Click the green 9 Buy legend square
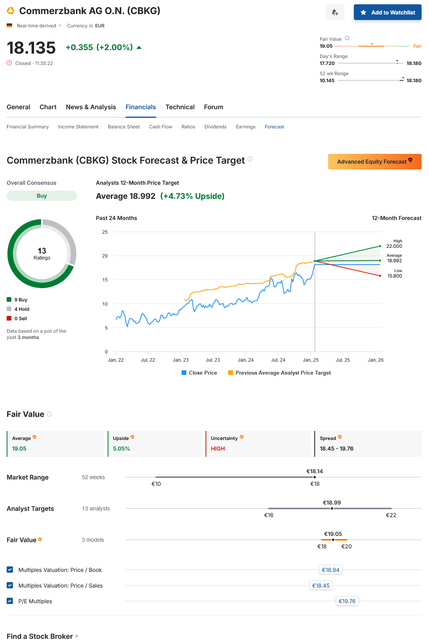 point(9,300)
